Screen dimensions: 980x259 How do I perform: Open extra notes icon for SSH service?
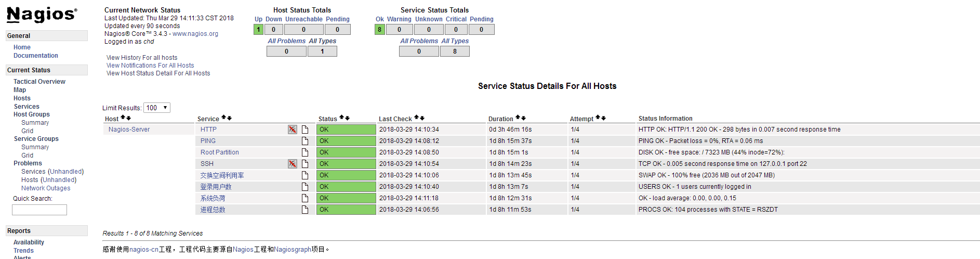tap(305, 164)
